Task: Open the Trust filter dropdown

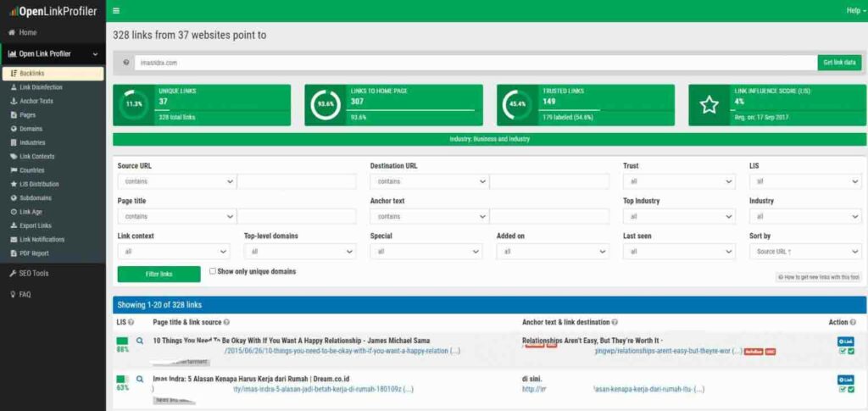Action: [679, 181]
